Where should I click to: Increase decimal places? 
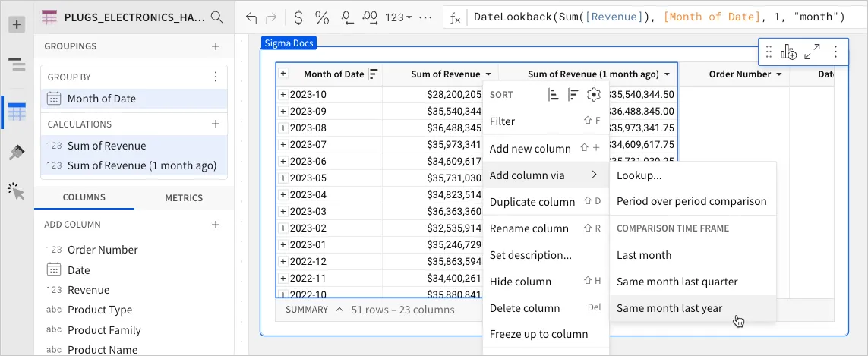coord(369,17)
